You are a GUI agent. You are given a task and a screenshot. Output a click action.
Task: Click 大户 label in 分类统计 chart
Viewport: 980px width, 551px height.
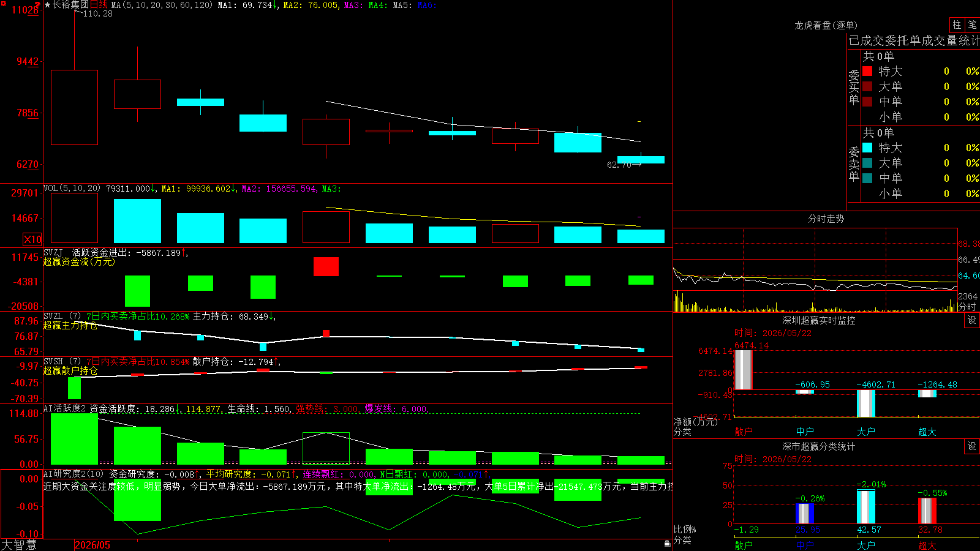(x=866, y=545)
